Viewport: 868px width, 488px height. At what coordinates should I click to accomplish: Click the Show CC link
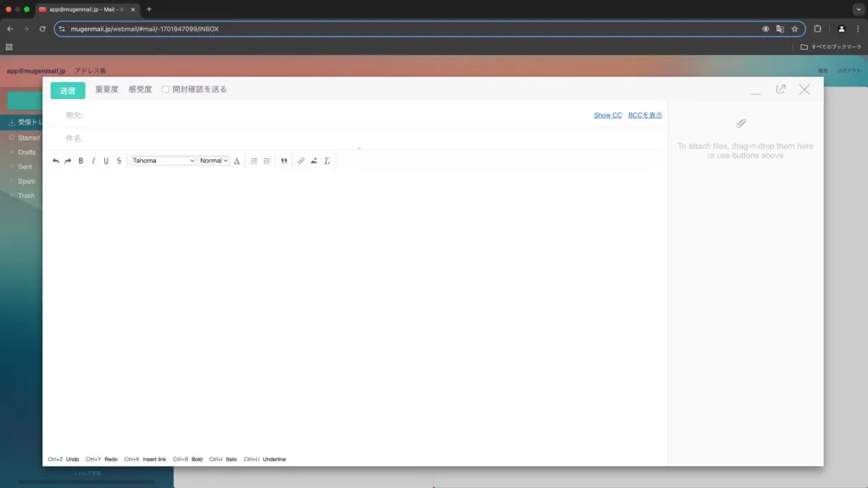608,115
